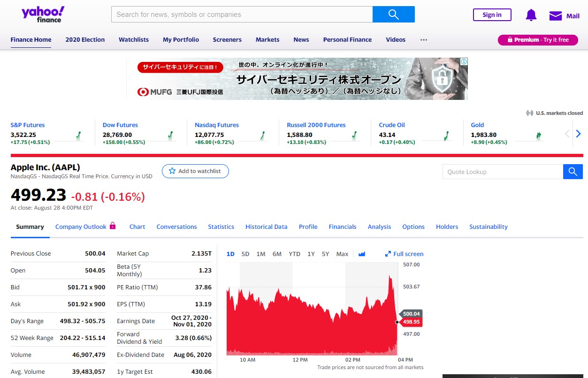The height and width of the screenshot is (378, 588).
Task: Open the Profile tab
Action: [308, 227]
